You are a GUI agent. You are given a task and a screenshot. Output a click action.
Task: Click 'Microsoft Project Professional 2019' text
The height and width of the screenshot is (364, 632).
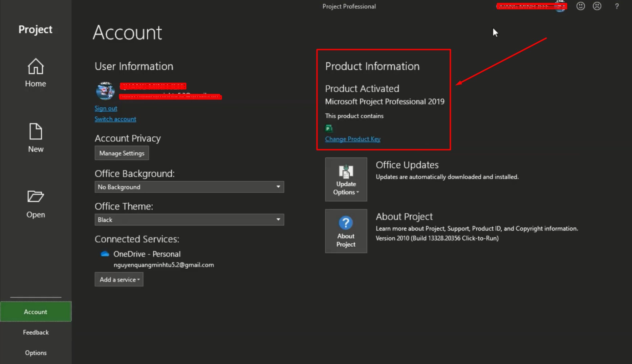(x=385, y=101)
